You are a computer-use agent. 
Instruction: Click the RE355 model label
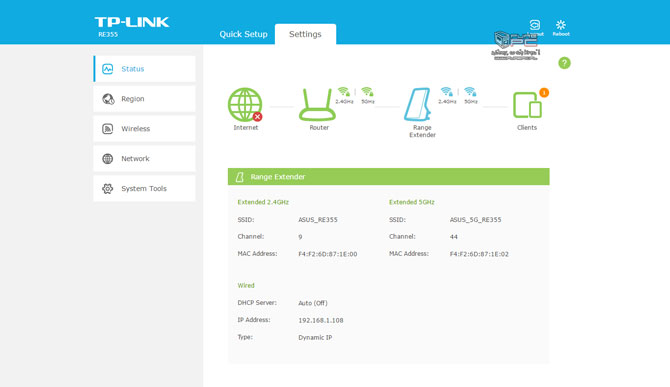coord(108,35)
